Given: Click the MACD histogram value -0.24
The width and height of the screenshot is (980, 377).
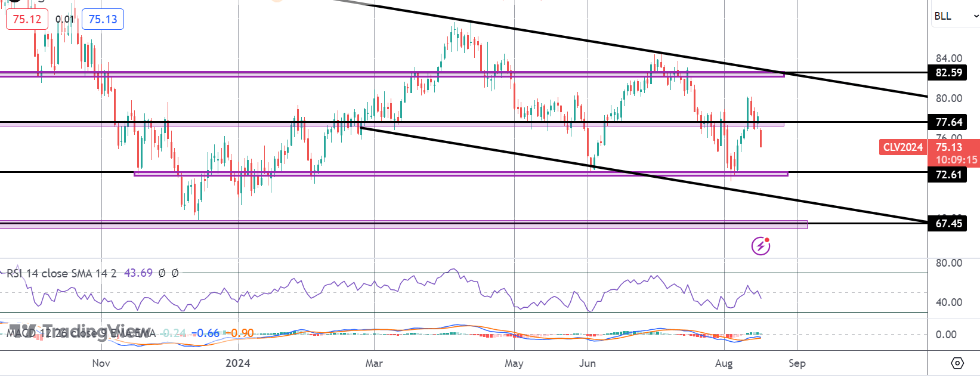Looking at the screenshot, I should 174,333.
